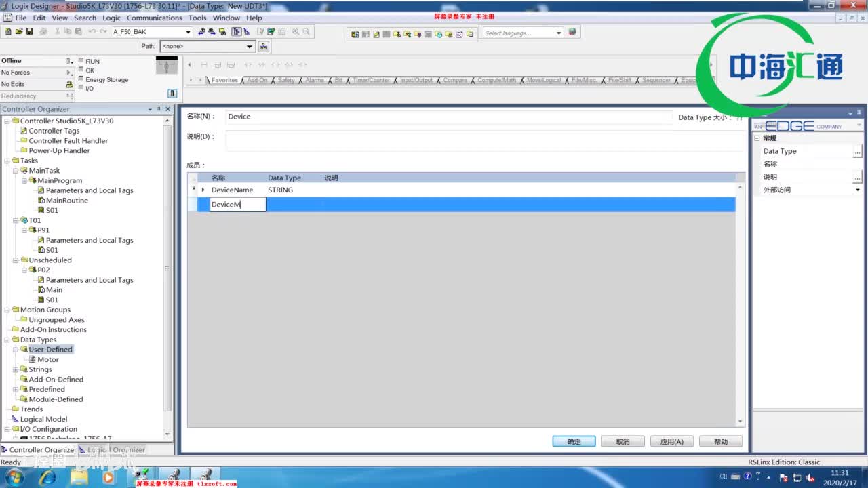The width and height of the screenshot is (868, 488).
Task: Open the Communications menu
Action: (155, 18)
